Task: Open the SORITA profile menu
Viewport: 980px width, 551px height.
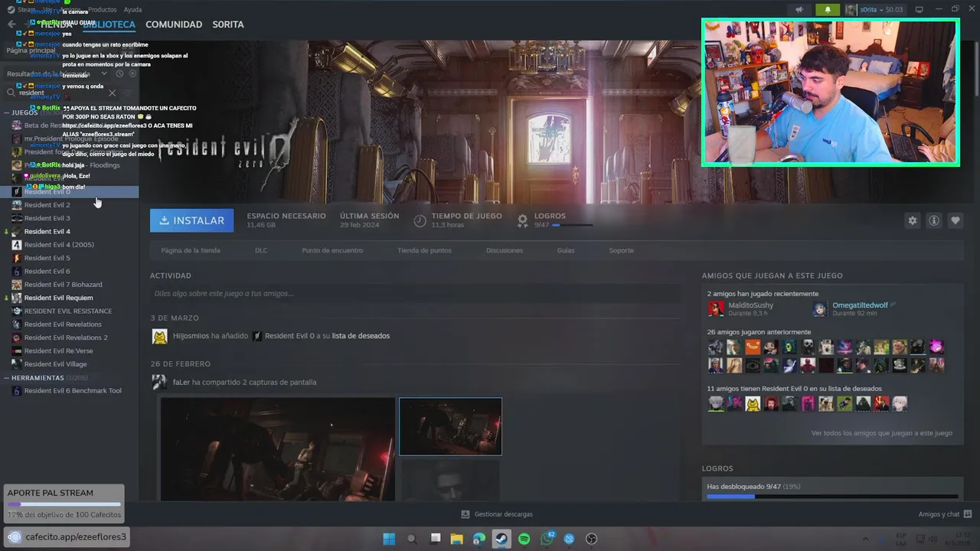Action: [228, 24]
